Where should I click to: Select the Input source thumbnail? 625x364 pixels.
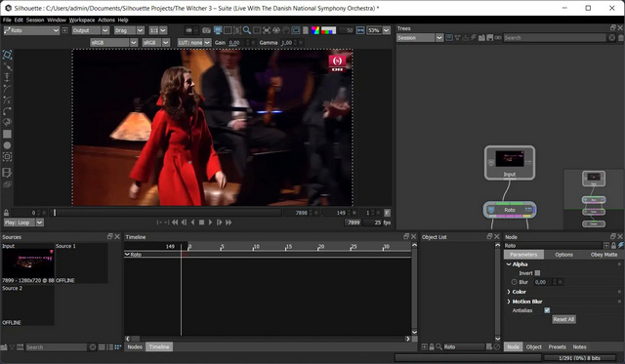pyautogui.click(x=28, y=263)
